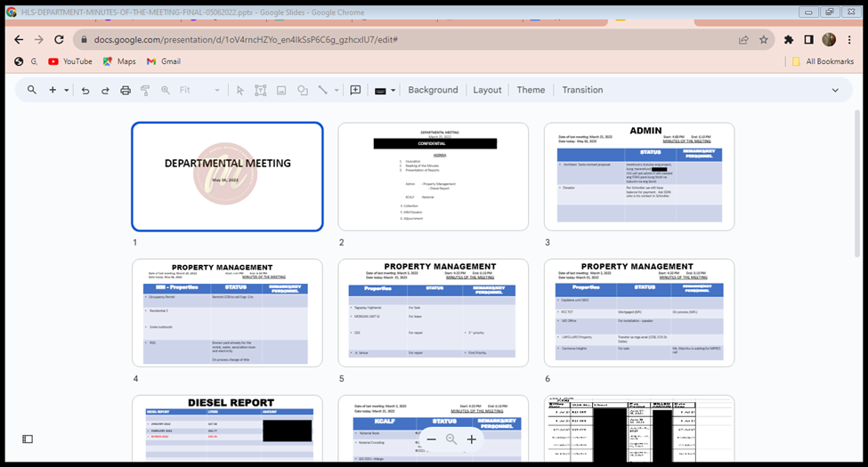Insert an image from toolbar
The width and height of the screenshot is (868, 467).
(281, 90)
